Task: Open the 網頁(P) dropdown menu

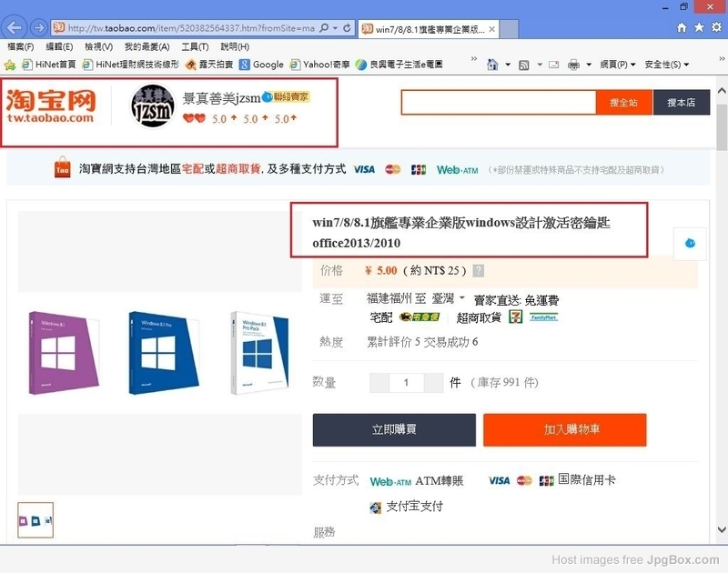Action: (618, 65)
